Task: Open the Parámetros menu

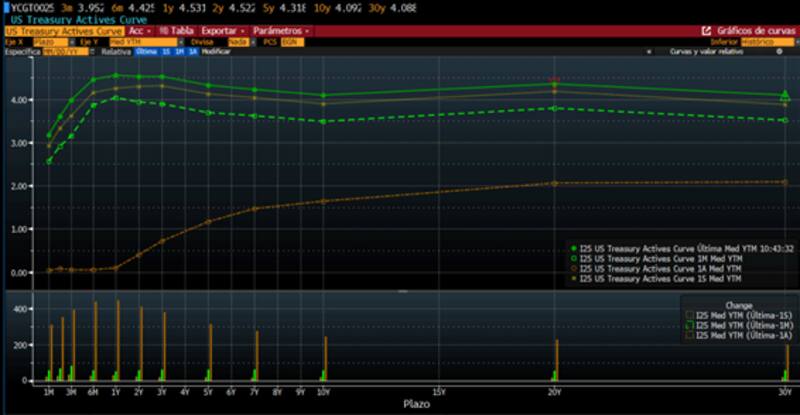Action: pyautogui.click(x=280, y=31)
